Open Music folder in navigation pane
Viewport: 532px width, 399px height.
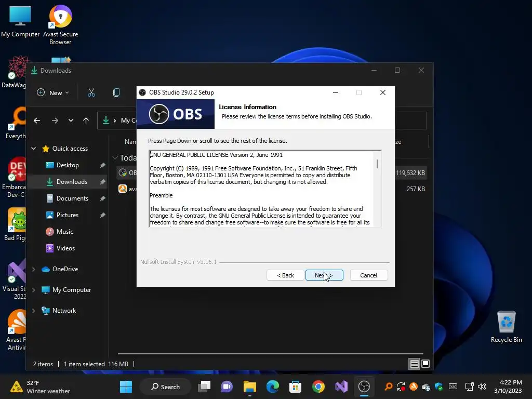(x=64, y=232)
